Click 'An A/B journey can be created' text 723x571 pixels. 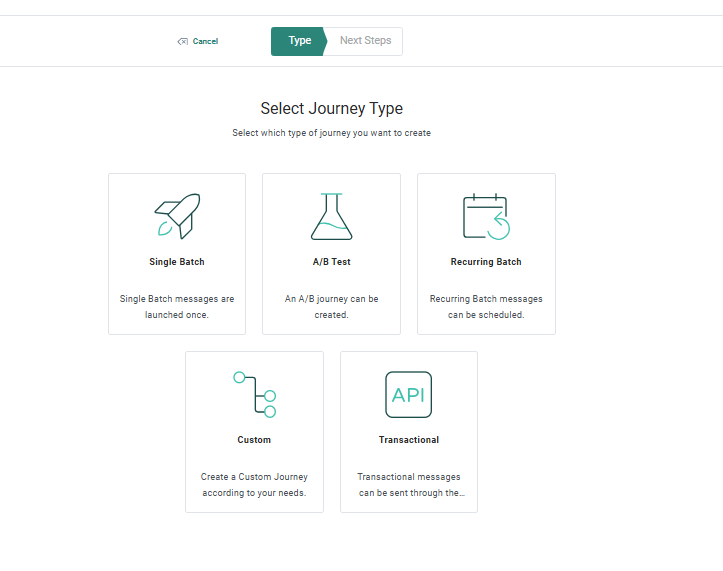(331, 306)
